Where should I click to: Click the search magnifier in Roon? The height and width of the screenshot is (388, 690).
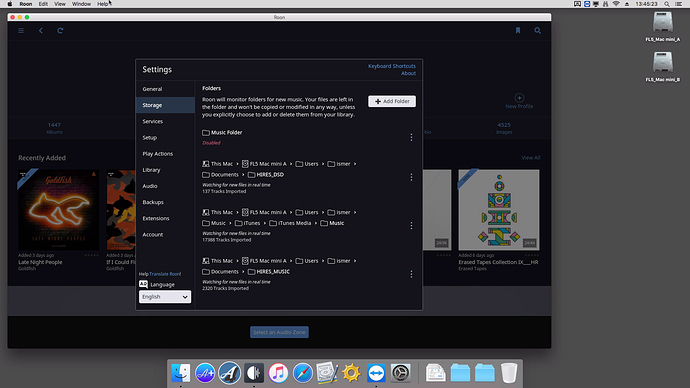tap(538, 30)
